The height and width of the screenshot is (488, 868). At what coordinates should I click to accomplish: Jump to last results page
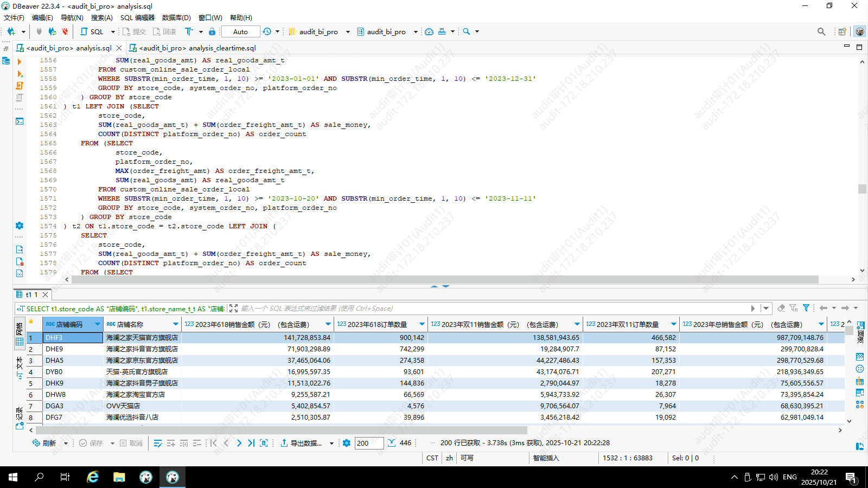(x=251, y=443)
